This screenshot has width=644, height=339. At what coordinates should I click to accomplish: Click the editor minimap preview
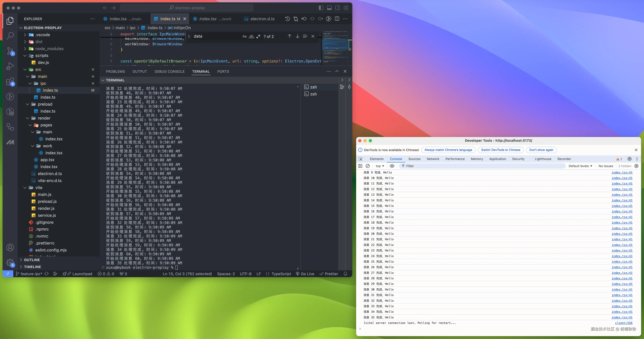(335, 47)
